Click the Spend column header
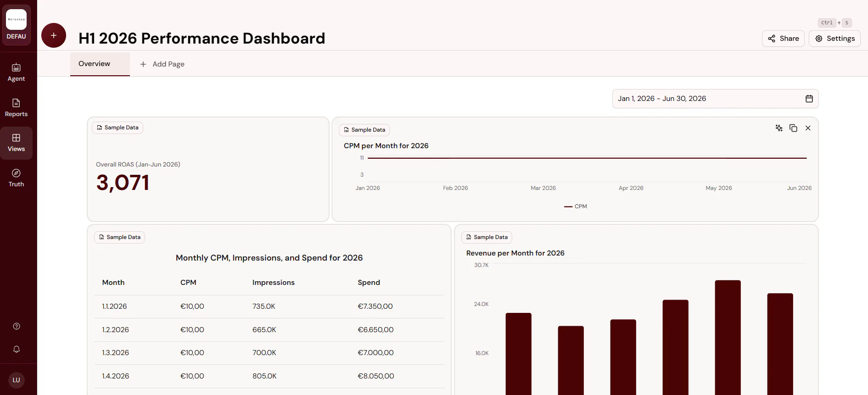Image resolution: width=868 pixels, height=395 pixels. point(369,283)
